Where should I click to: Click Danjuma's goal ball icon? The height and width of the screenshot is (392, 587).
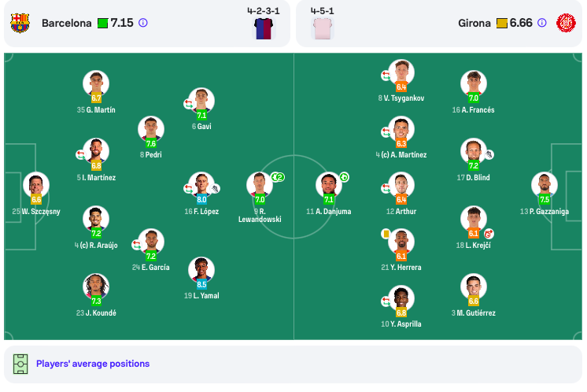tap(344, 177)
